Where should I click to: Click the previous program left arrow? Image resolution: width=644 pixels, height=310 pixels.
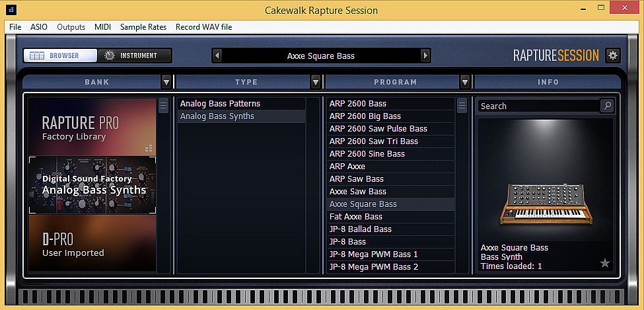coord(217,56)
